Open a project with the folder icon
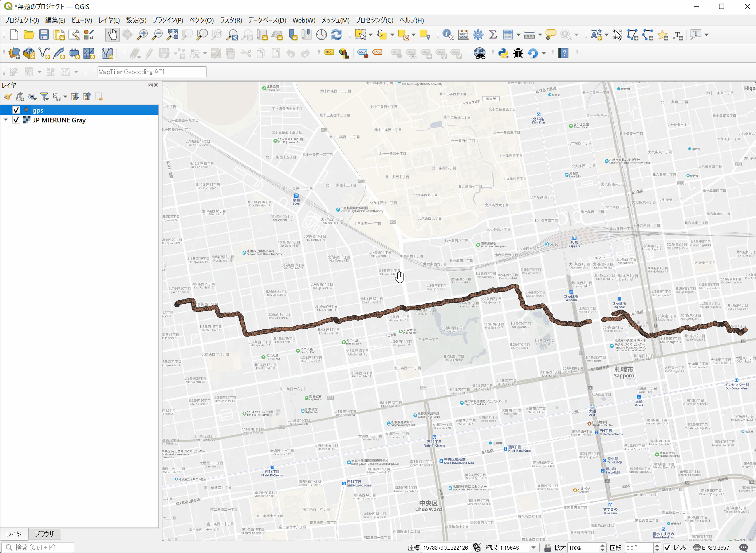Screen dimensions: 756x553 click(x=29, y=35)
